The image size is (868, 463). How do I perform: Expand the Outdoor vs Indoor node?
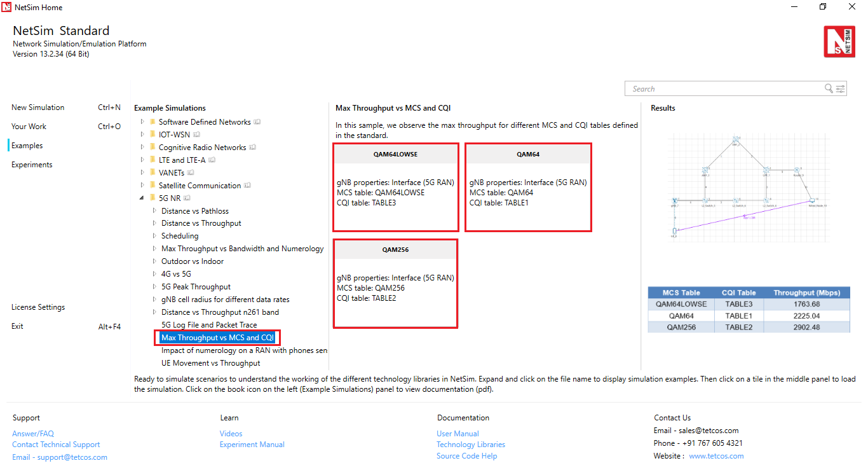154,261
